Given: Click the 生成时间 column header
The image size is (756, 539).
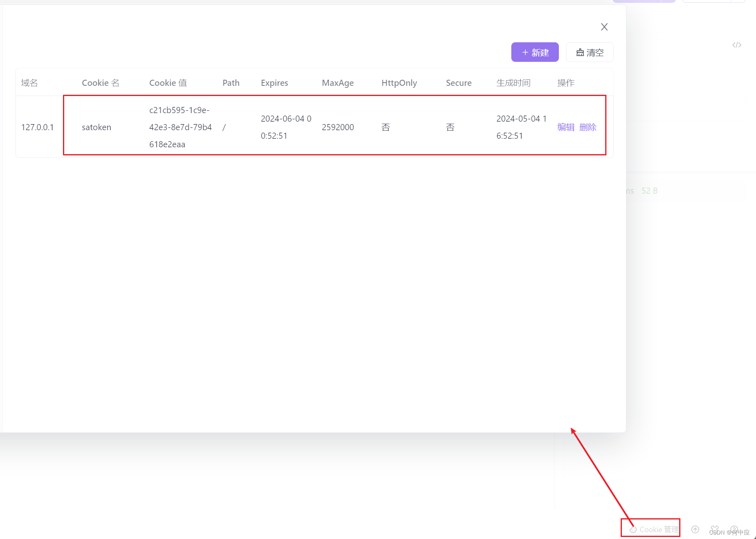Looking at the screenshot, I should (514, 83).
